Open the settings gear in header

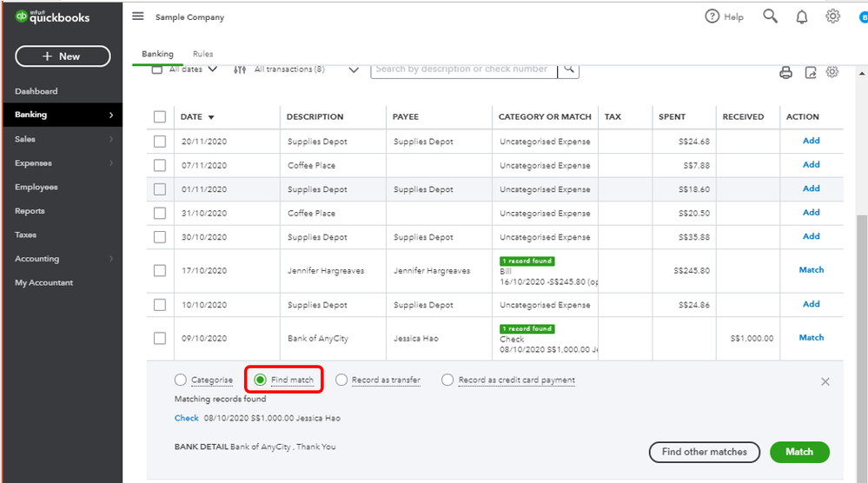[832, 17]
